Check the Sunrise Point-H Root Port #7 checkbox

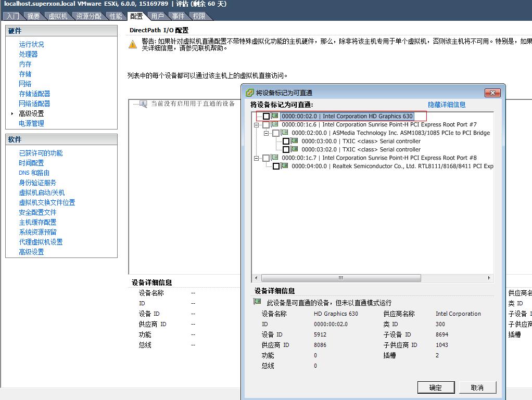point(267,125)
